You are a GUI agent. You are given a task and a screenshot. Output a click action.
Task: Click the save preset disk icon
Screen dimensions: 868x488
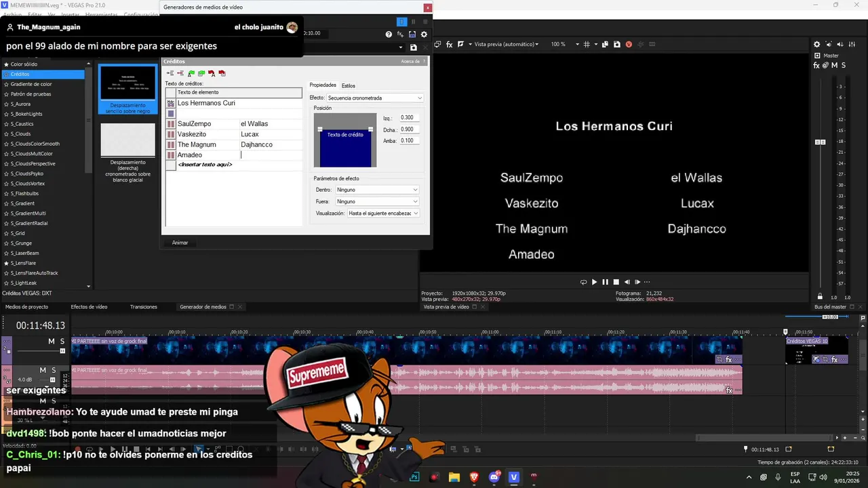(x=414, y=47)
